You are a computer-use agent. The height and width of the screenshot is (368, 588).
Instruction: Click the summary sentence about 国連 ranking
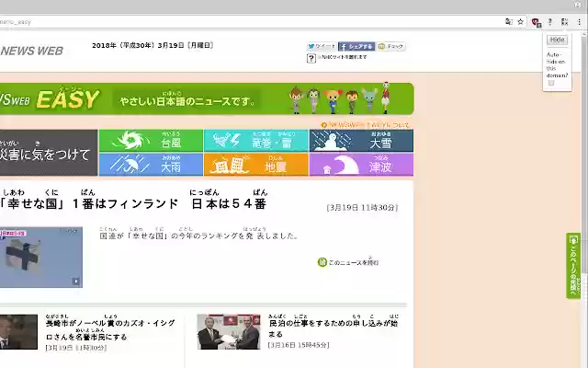[198, 236]
